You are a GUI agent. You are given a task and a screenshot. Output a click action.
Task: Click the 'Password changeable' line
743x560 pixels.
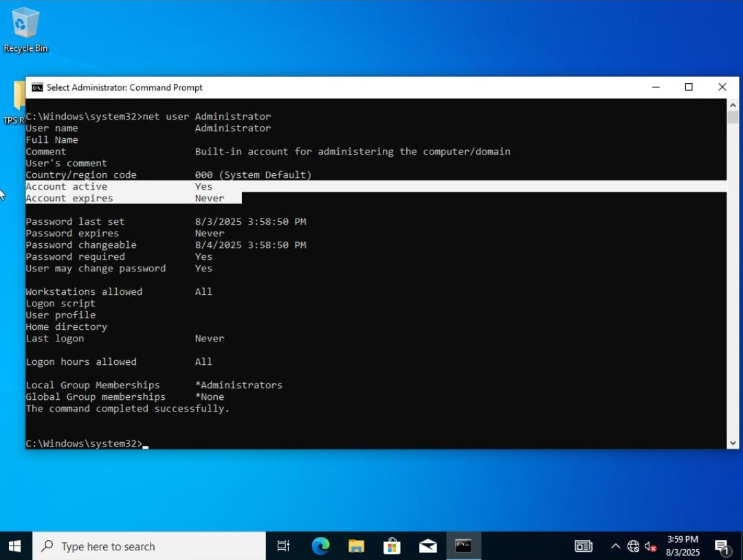tap(166, 245)
